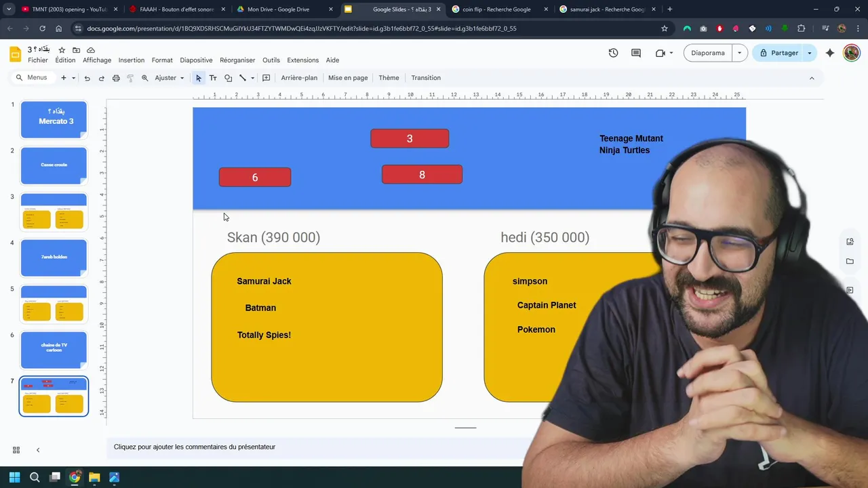Add a comment with toolbar icon
The height and width of the screenshot is (488, 868).
267,78
